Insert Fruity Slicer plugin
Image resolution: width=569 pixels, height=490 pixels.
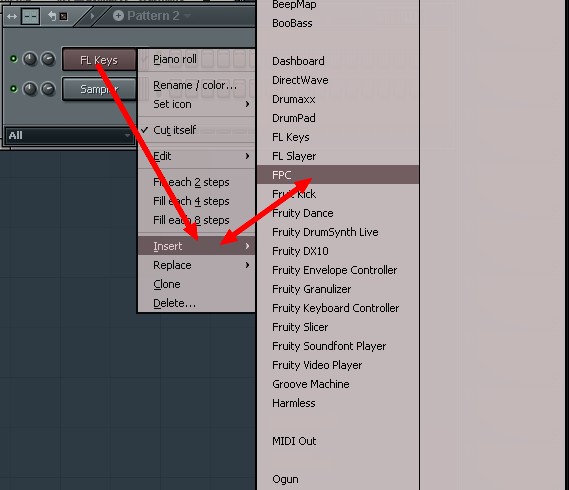coord(338,327)
